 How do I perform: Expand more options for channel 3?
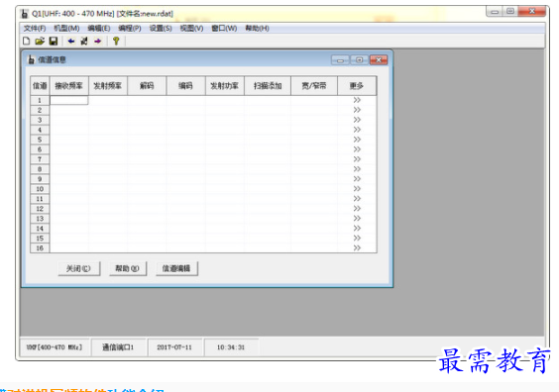[357, 120]
